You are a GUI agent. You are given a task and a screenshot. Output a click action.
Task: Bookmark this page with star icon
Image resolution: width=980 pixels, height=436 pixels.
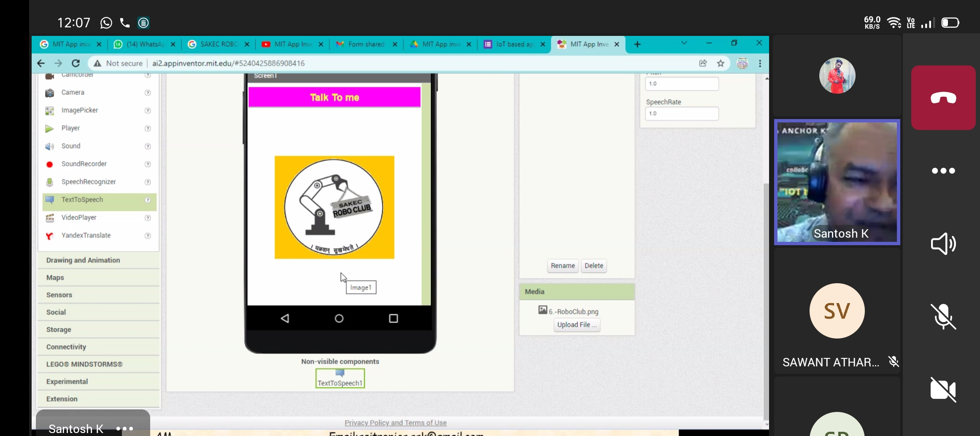pos(721,63)
